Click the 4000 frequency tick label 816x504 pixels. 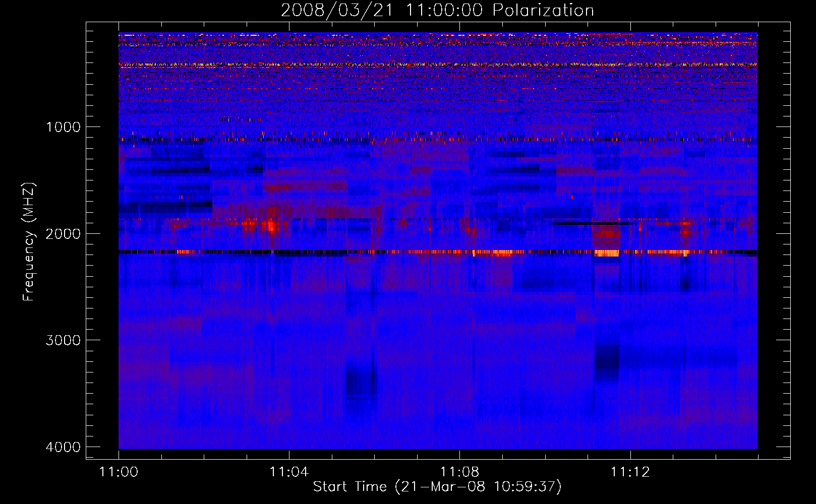pos(63,447)
